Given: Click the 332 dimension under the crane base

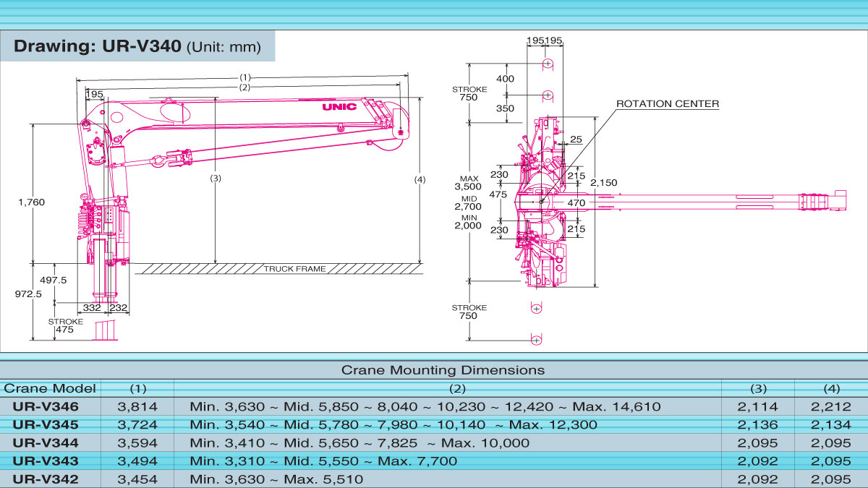Looking at the screenshot, I should 92,309.
